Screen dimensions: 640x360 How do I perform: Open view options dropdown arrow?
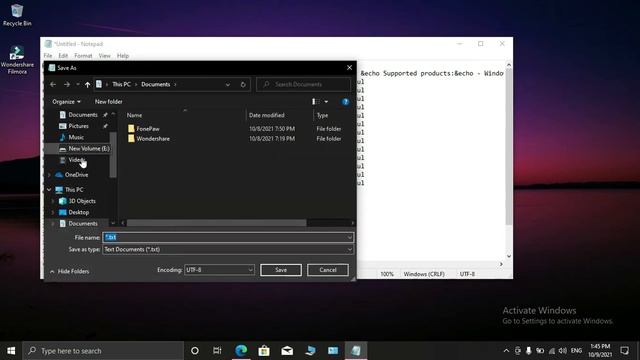[326, 102]
